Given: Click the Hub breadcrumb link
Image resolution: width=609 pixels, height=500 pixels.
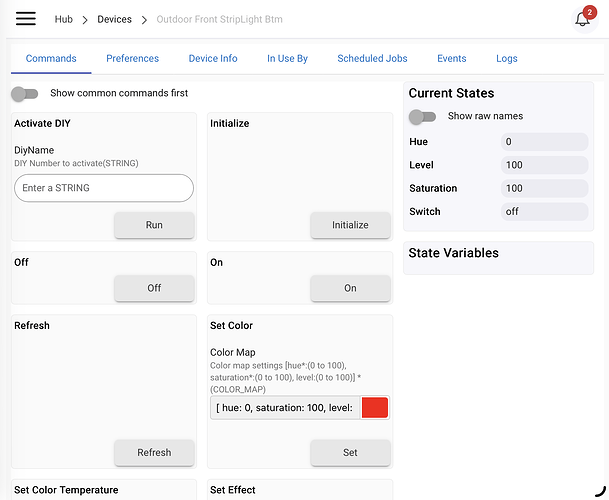Looking at the screenshot, I should pyautogui.click(x=64, y=20).
